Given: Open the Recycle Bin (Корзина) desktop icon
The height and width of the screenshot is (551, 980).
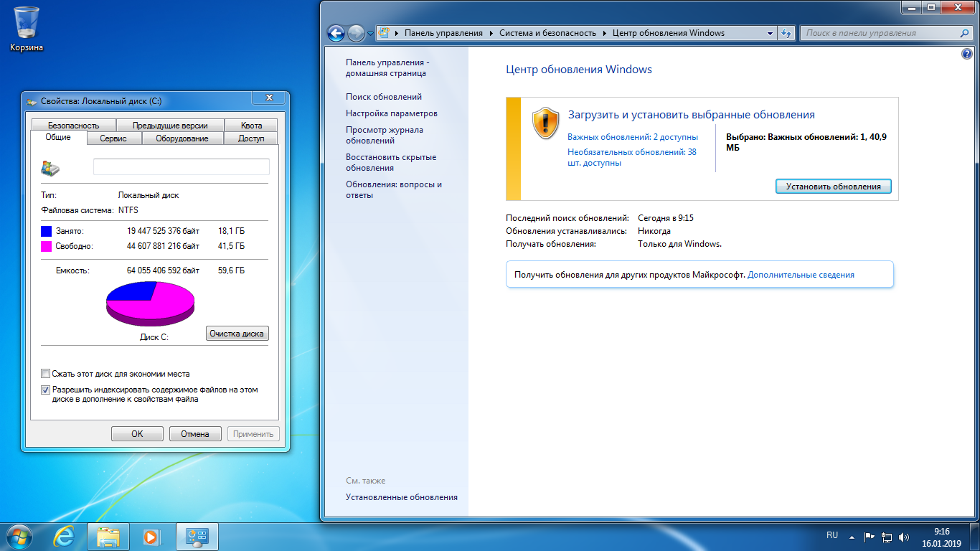Looking at the screenshot, I should tap(27, 29).
